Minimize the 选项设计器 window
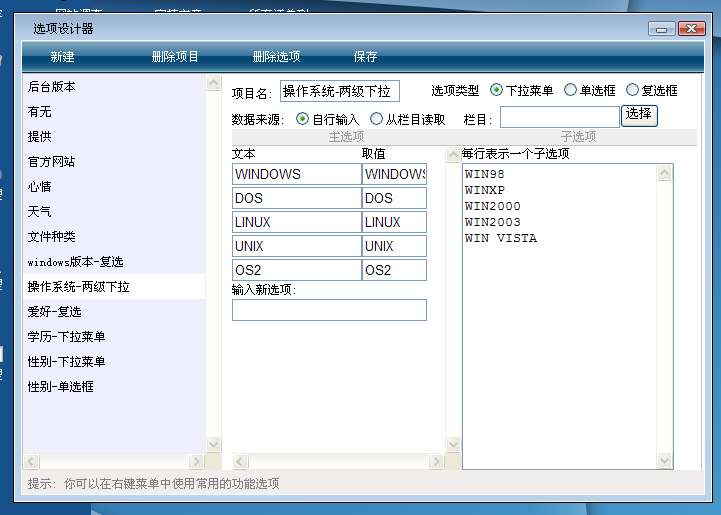The width and height of the screenshot is (721, 515). (662, 29)
